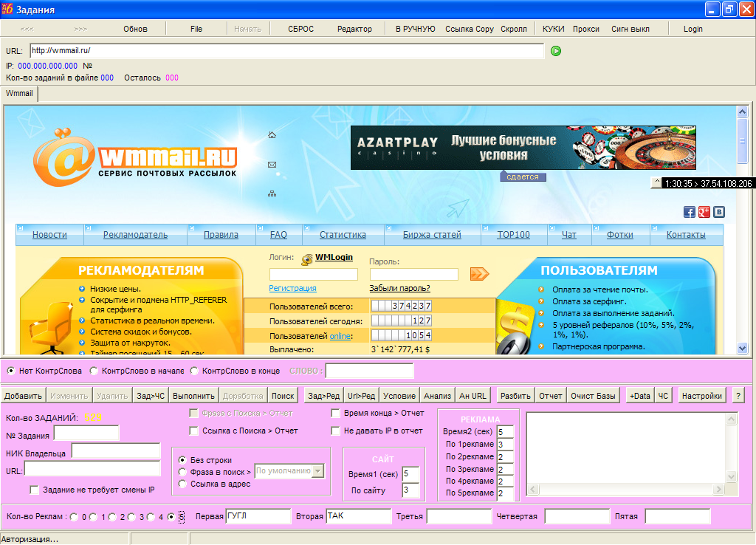This screenshot has width=756, height=545.
Task: Click the Время1 (сек) field
Action: 410,473
